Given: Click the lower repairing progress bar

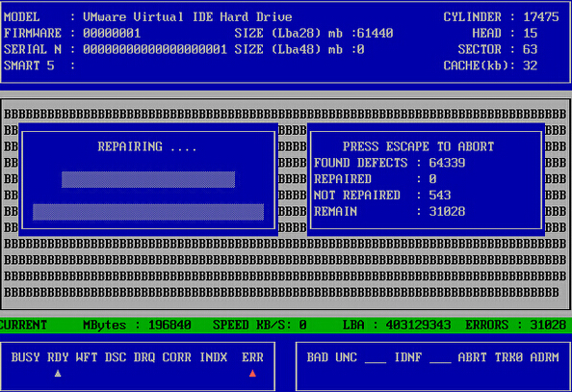Looking at the screenshot, I should [x=148, y=212].
